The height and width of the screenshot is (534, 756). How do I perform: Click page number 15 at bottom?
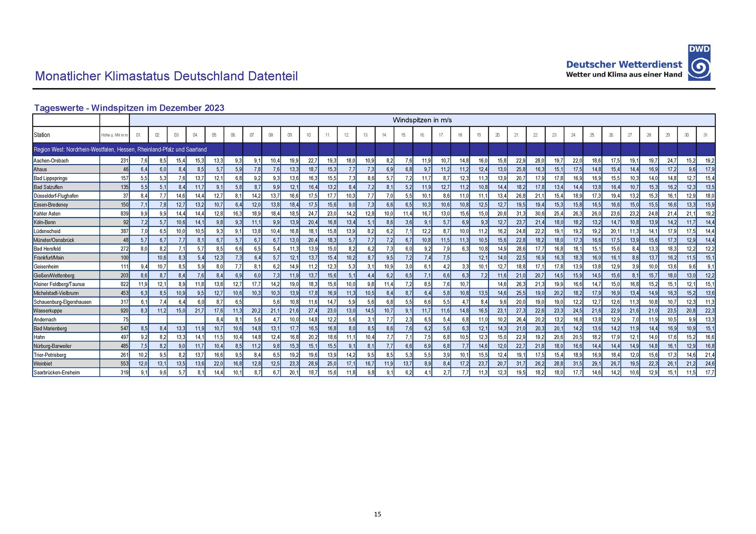pos(377,514)
